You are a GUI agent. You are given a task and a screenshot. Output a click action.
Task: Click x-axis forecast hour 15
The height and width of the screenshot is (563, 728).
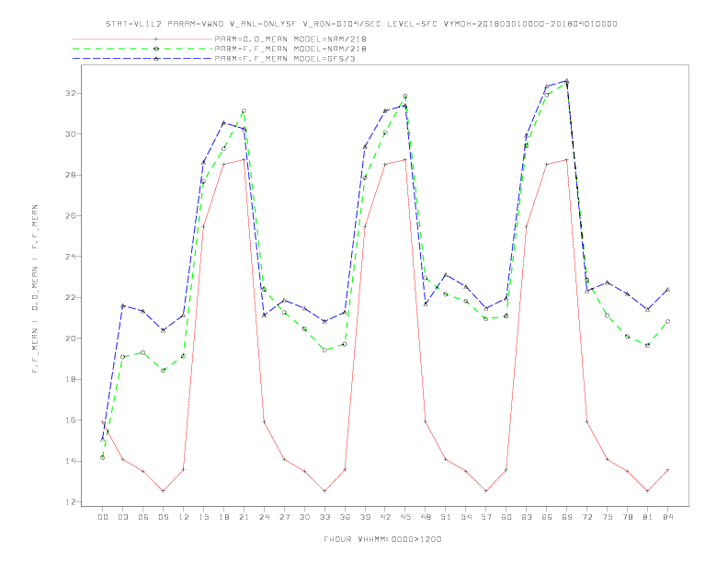204,517
